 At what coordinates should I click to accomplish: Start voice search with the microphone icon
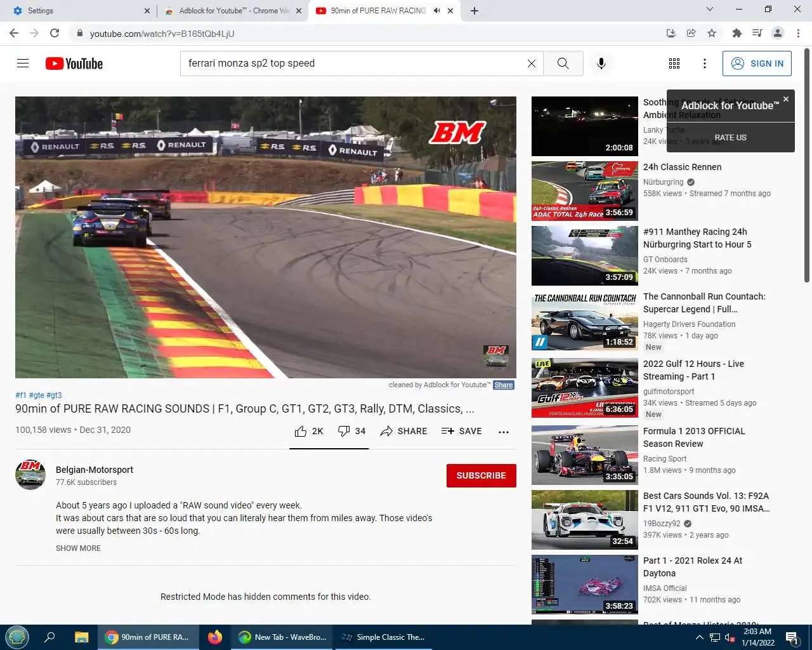coord(601,63)
